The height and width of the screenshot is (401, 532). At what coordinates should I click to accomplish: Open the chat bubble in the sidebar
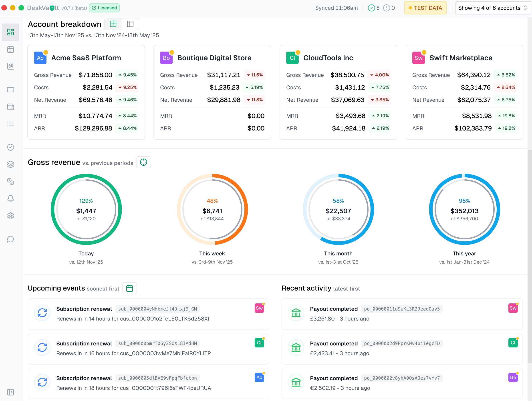click(11, 239)
